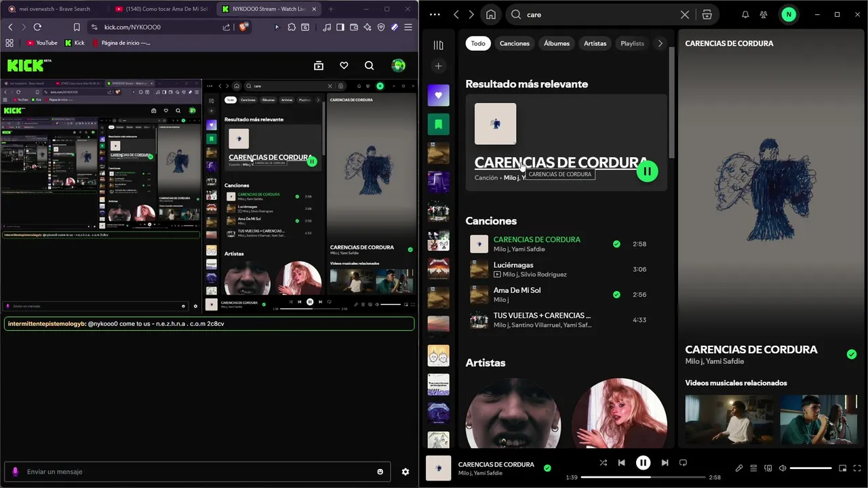868x488 pixels.
Task: Toggle saved checkmark in now playing panel
Action: 852,354
